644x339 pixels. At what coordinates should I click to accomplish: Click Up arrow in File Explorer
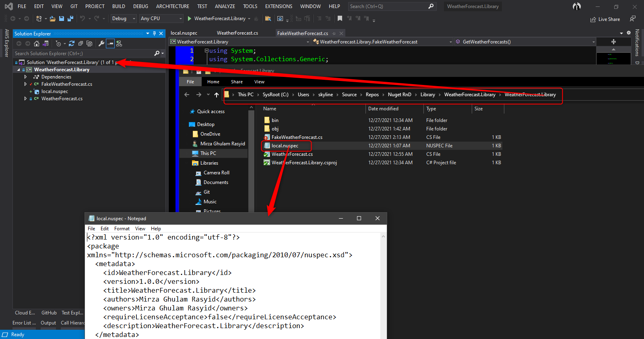tap(217, 95)
